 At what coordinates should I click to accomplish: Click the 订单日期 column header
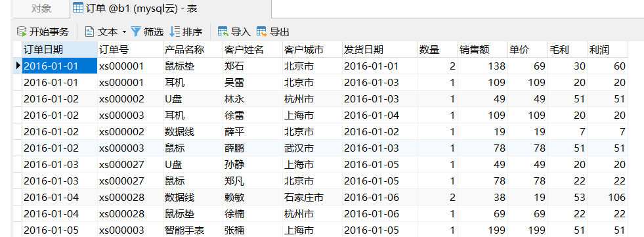click(x=60, y=50)
